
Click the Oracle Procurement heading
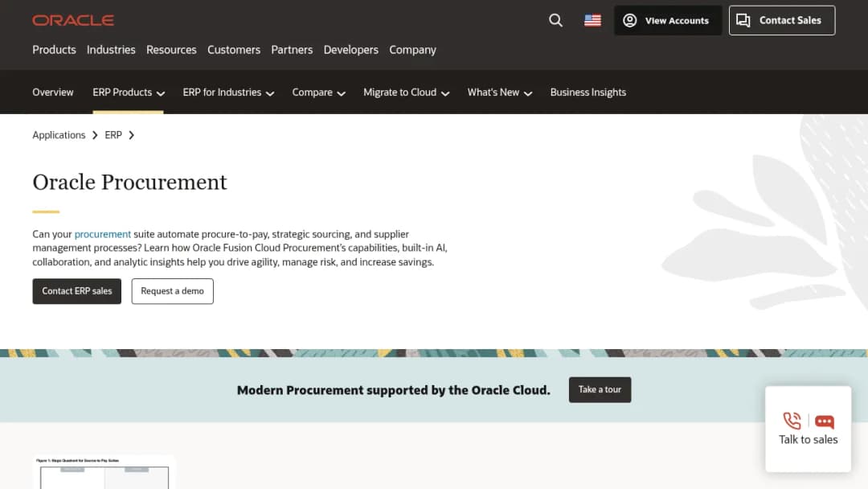pyautogui.click(x=129, y=183)
